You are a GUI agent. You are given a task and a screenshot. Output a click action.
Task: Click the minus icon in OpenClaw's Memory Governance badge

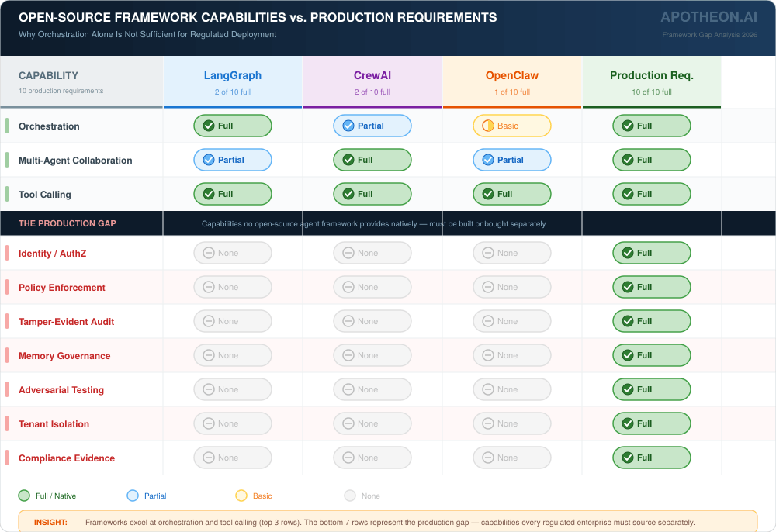coord(488,355)
